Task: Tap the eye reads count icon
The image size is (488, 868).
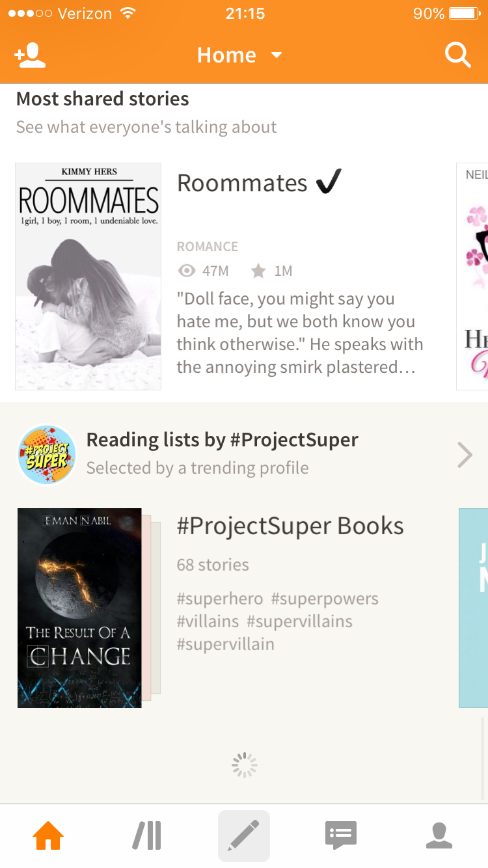Action: [187, 271]
